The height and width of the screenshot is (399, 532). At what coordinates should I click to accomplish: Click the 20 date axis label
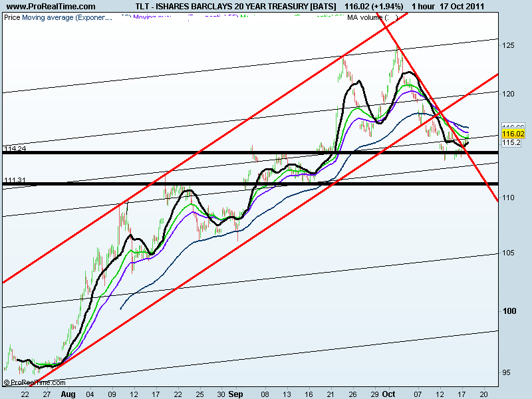(484, 394)
